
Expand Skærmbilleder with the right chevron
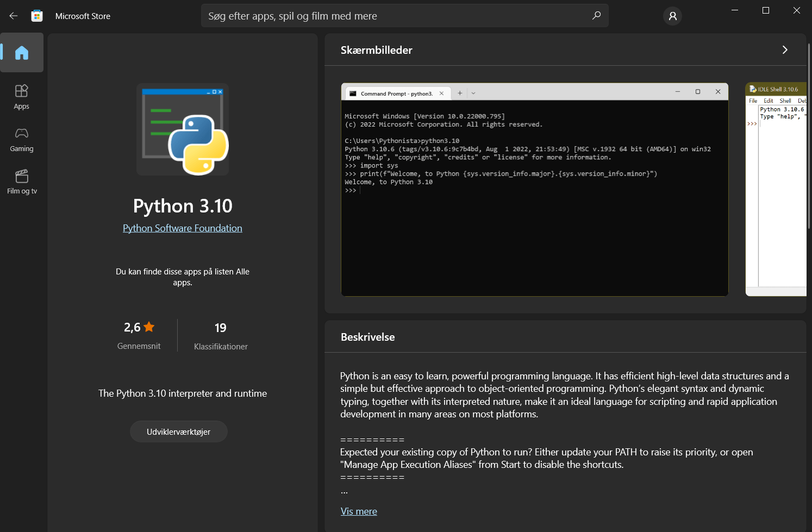point(785,49)
